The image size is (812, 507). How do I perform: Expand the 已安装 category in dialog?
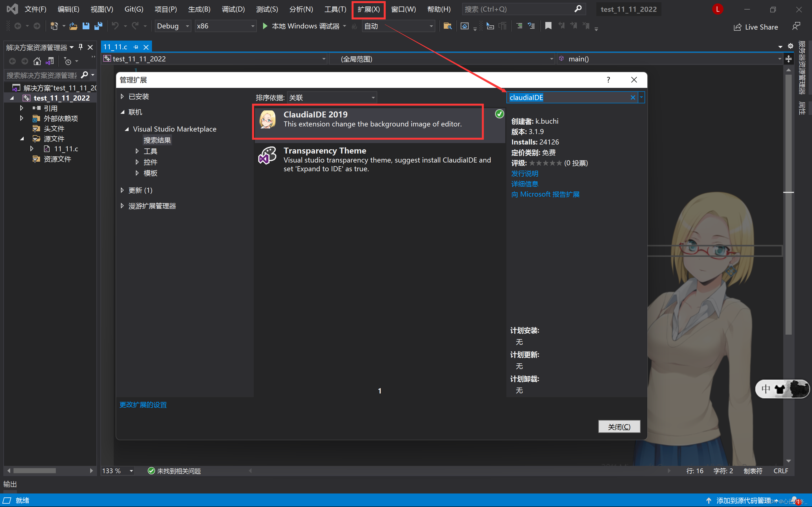pos(122,97)
